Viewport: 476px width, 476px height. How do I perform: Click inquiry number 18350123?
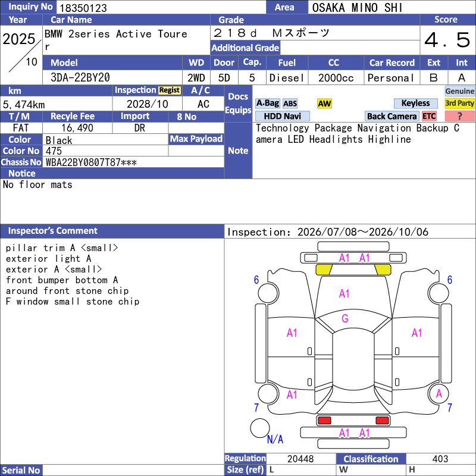tap(83, 8)
